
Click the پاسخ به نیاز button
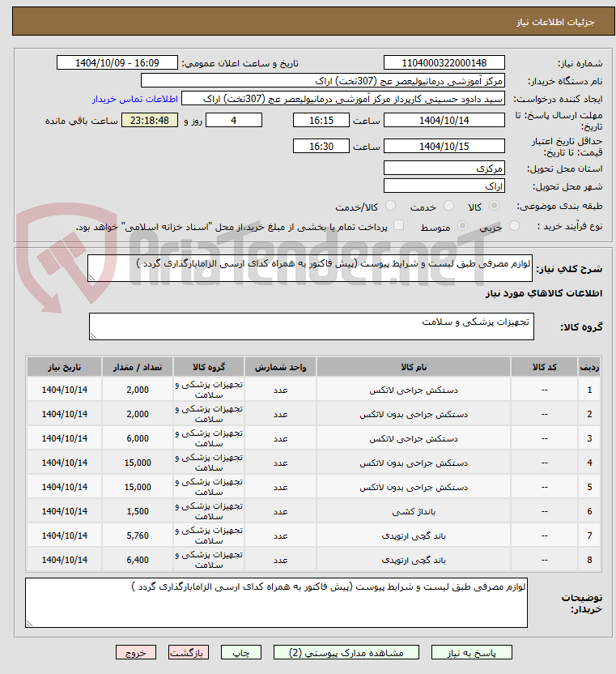point(472,652)
